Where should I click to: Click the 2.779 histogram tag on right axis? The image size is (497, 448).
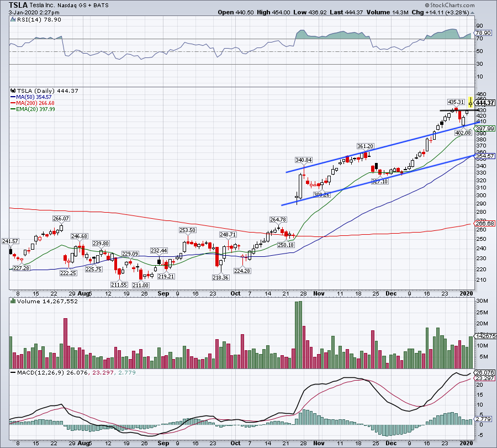click(x=484, y=420)
